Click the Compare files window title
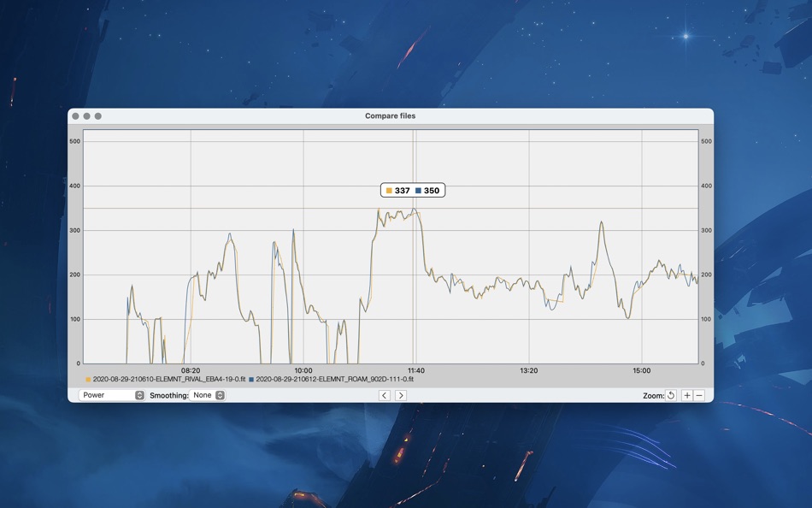812x508 pixels. tap(391, 115)
